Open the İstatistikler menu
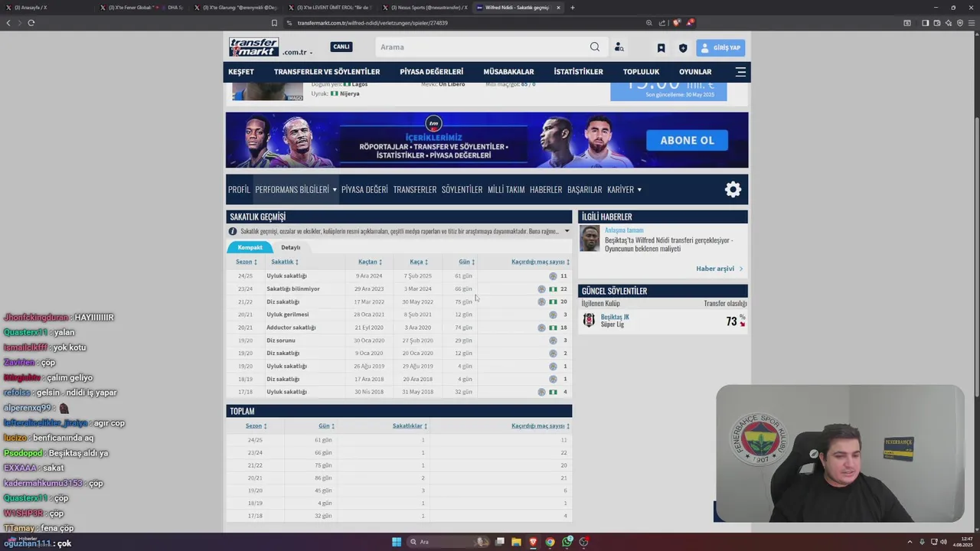 578,72
